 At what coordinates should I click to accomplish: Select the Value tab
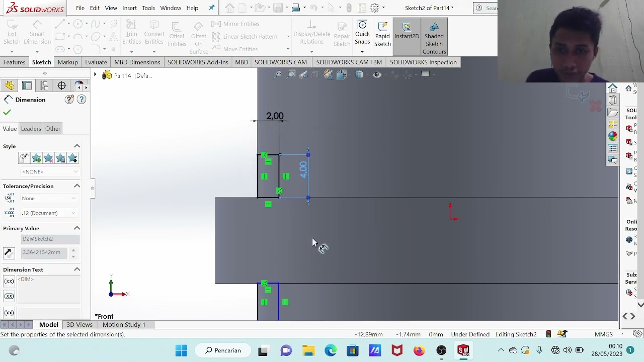tap(10, 129)
